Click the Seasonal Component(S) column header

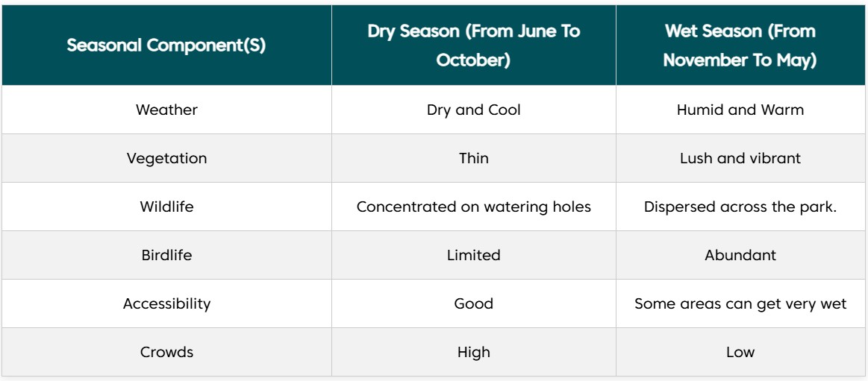(166, 45)
